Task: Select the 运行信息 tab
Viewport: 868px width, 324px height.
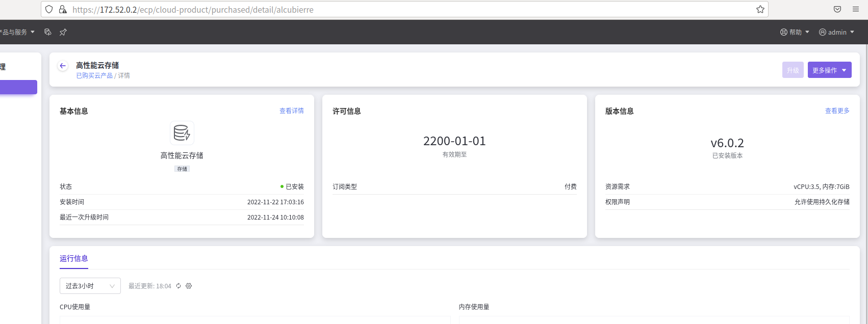Action: [74, 258]
